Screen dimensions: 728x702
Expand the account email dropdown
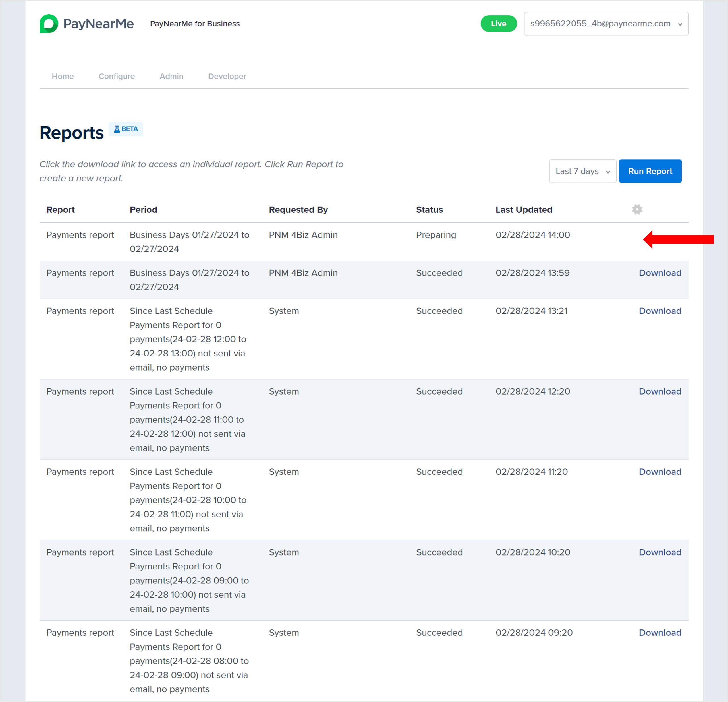pyautogui.click(x=606, y=24)
